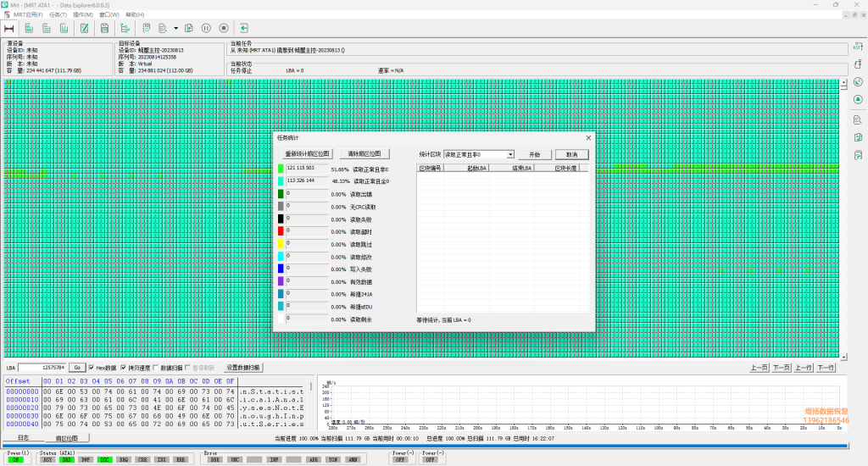Viewport: 868px width, 466px height.
Task: Click the document list icon in the right sidebar
Action: point(858,120)
